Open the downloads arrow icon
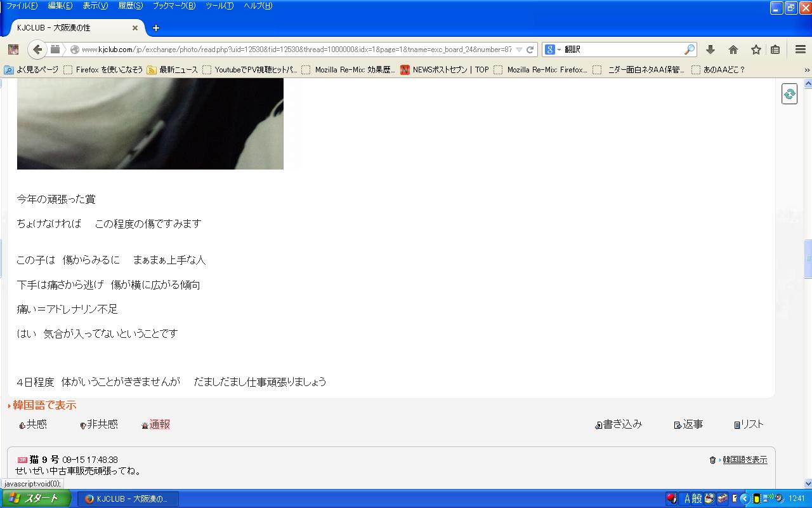Screen dimensions: 812x508 710,50
